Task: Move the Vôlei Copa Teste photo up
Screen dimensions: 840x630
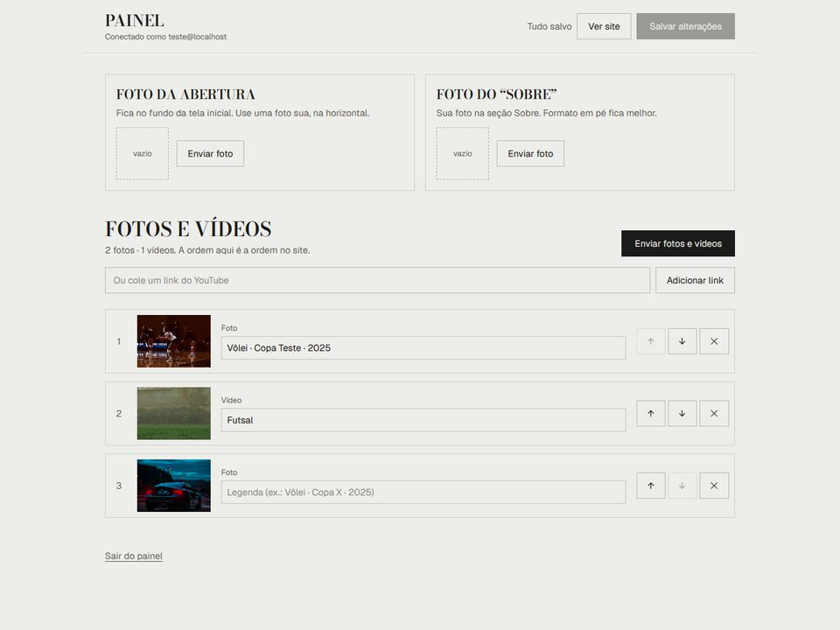Action: click(x=650, y=341)
